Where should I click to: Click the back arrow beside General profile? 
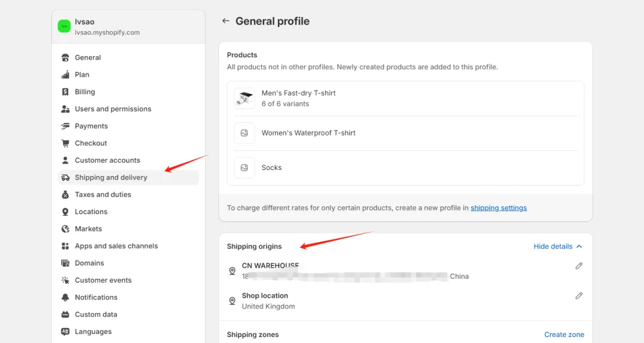(x=225, y=21)
